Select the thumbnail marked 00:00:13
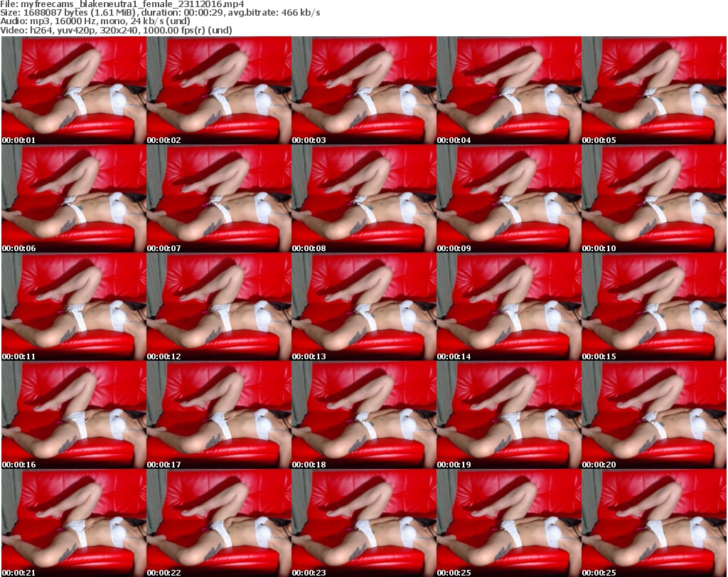The width and height of the screenshot is (728, 577). click(364, 307)
